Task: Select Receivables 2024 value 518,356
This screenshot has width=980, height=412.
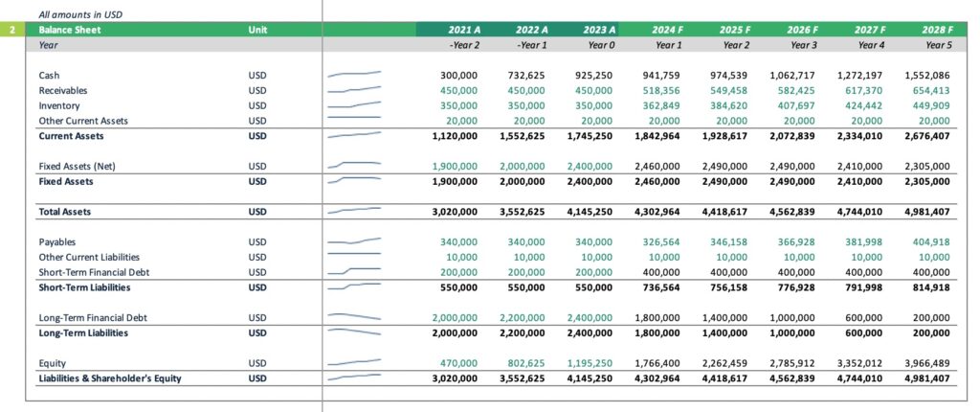Action: [x=662, y=91]
